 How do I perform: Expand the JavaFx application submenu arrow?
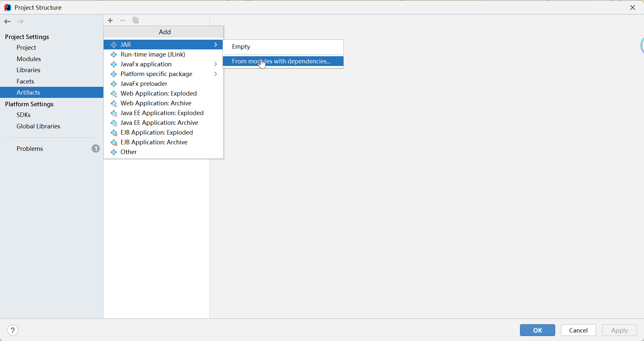pyautogui.click(x=215, y=64)
